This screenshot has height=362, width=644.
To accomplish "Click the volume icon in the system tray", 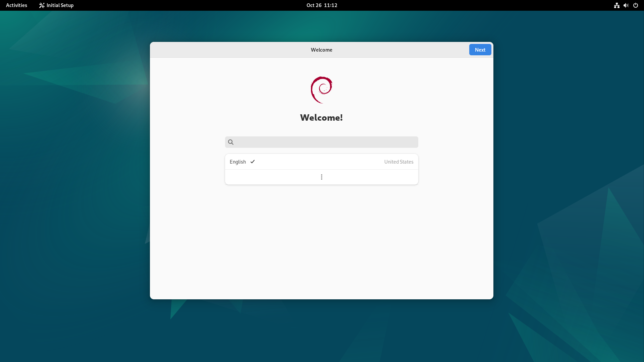I will point(626,5).
